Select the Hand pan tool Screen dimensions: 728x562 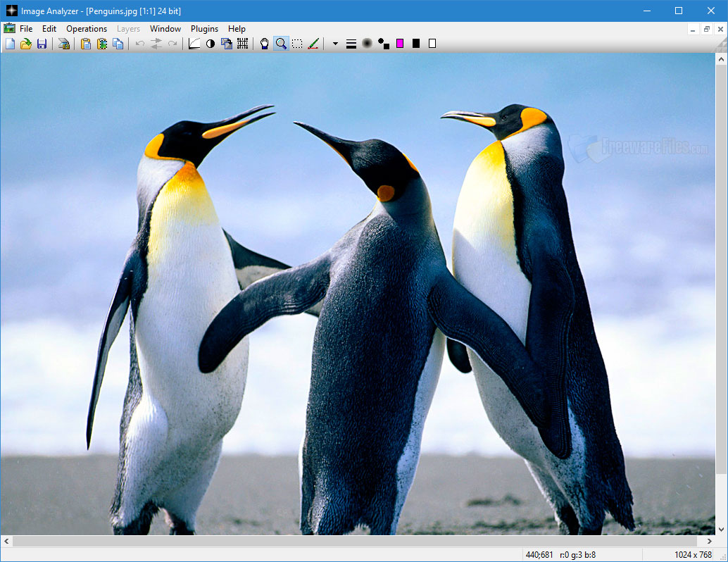click(264, 43)
